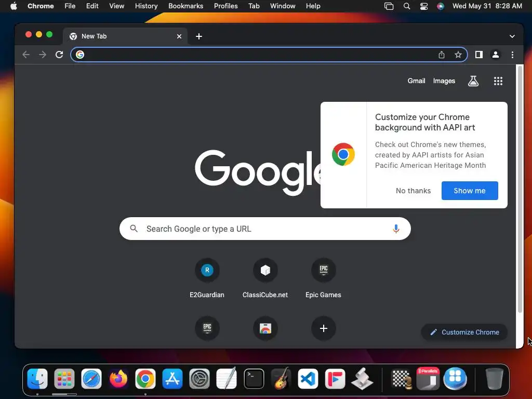This screenshot has width=532, height=399.
Task: Open the File menu
Action: 70,6
